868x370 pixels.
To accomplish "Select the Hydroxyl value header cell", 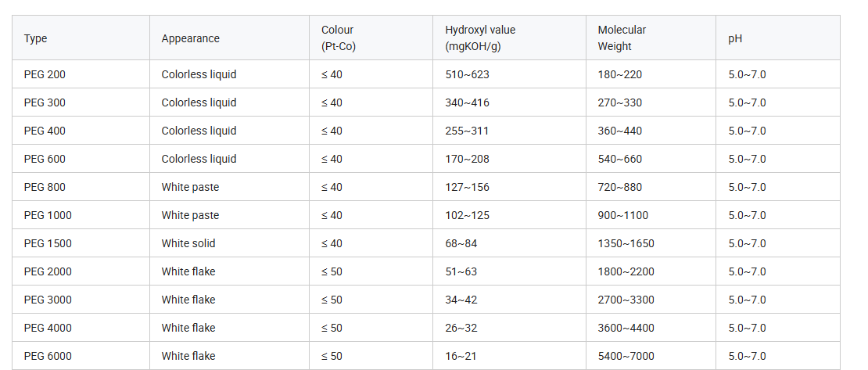I will [x=480, y=38].
